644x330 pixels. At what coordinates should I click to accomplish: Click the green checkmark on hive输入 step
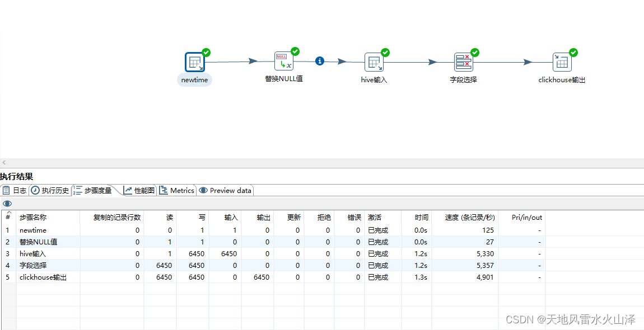point(385,52)
